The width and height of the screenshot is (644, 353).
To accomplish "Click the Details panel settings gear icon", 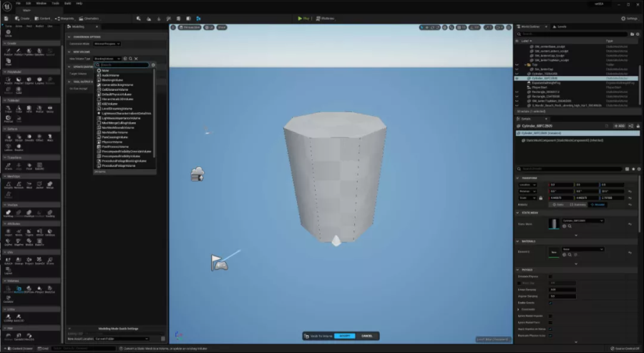I will click(639, 169).
